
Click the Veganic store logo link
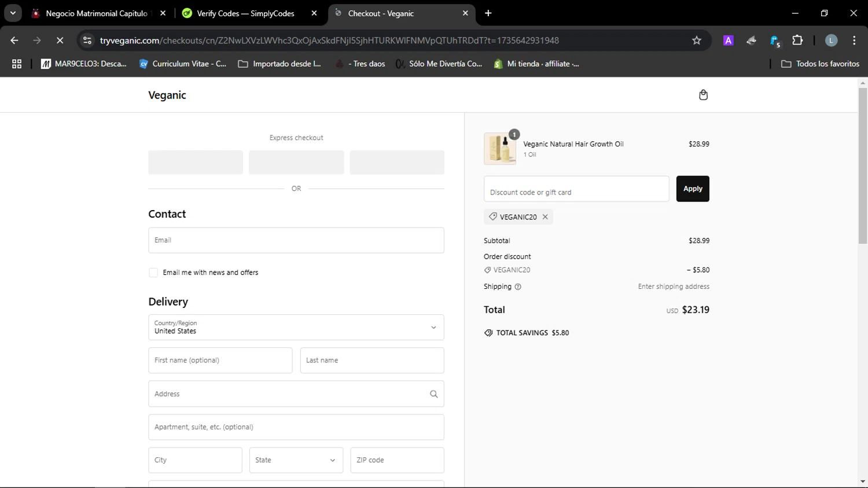[x=167, y=95]
